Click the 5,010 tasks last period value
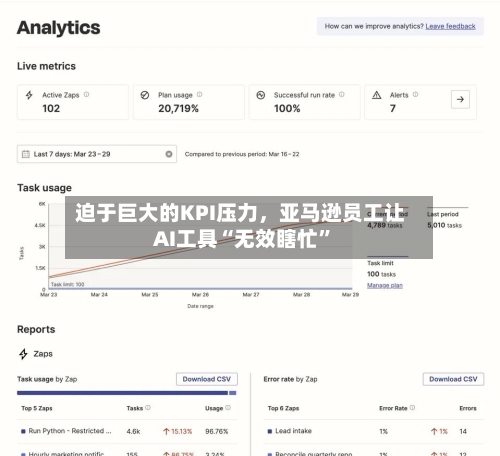The width and height of the screenshot is (500, 456). click(x=445, y=225)
